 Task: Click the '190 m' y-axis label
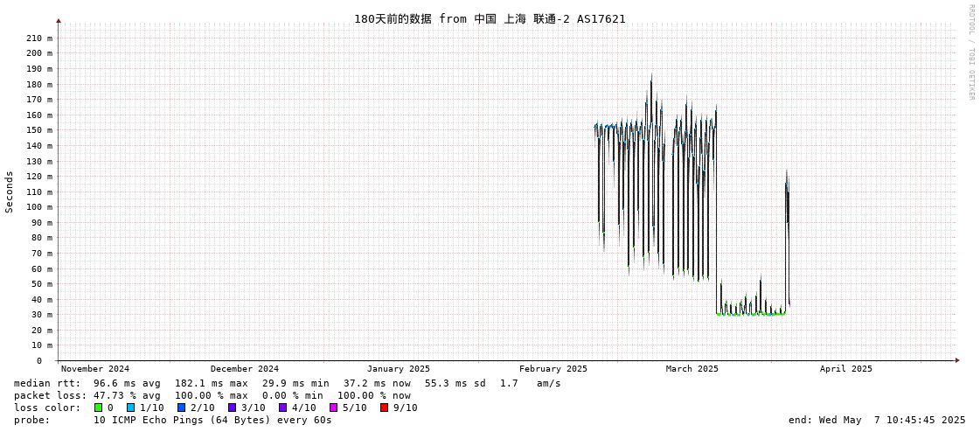[x=39, y=69]
